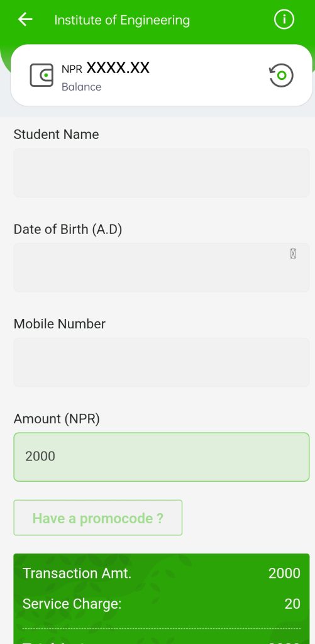This screenshot has width=315, height=644.
Task: Tap the service charge value 20
Action: point(292,604)
